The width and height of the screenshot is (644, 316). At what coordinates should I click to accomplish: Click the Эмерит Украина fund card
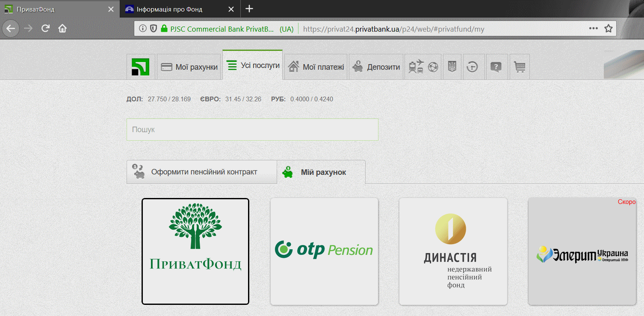[x=582, y=251]
